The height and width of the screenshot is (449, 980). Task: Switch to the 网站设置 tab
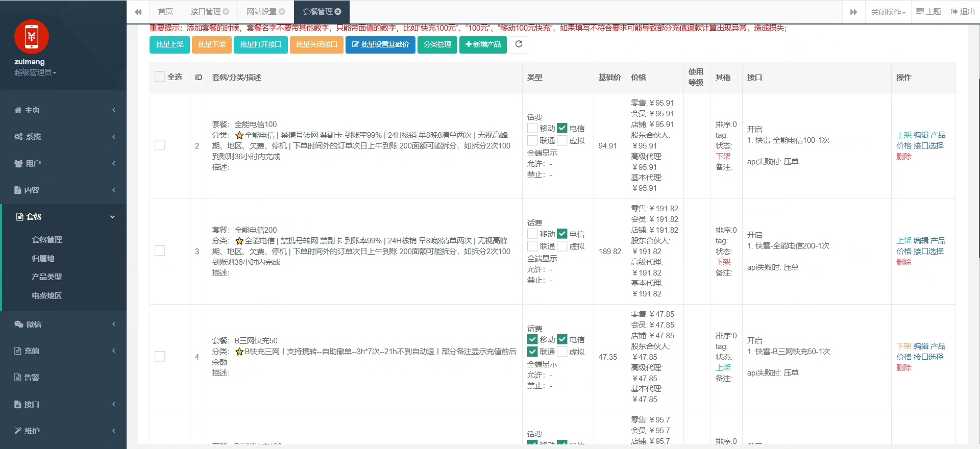[261, 12]
